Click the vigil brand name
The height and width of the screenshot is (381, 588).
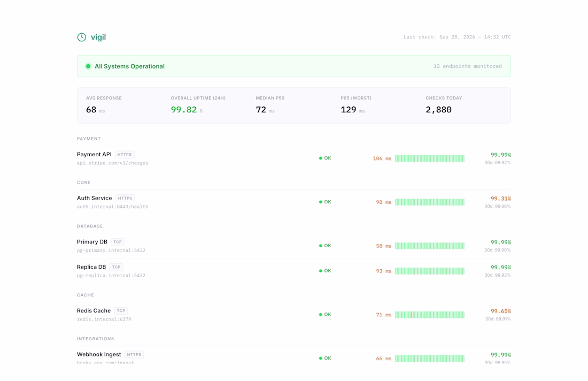[x=98, y=37]
